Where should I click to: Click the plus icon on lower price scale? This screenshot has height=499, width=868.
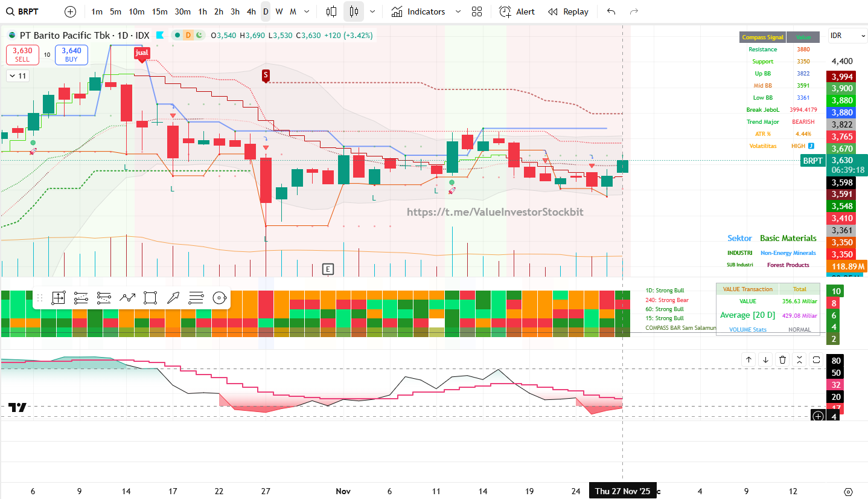818,416
